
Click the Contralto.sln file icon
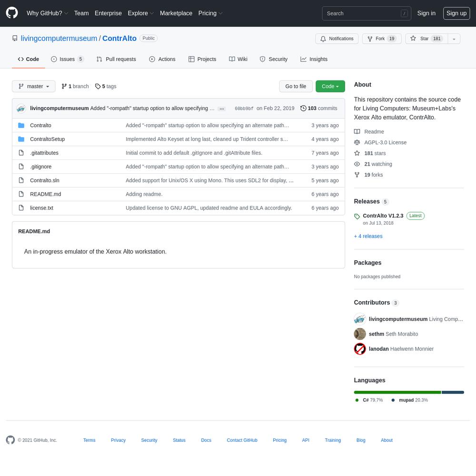(21, 180)
